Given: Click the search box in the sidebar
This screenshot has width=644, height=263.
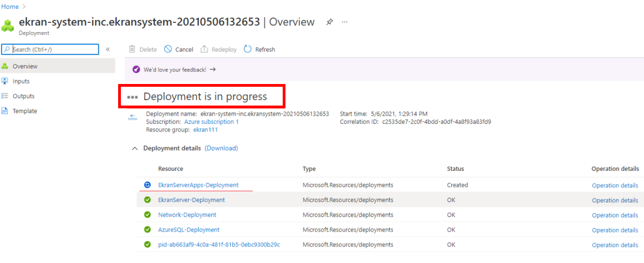Looking at the screenshot, I should point(54,50).
